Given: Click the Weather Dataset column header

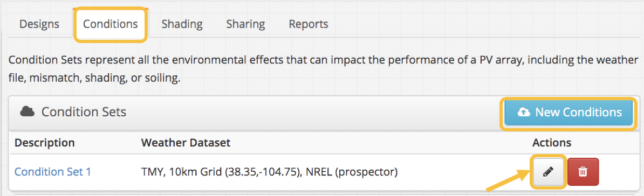Looking at the screenshot, I should click(x=186, y=143).
